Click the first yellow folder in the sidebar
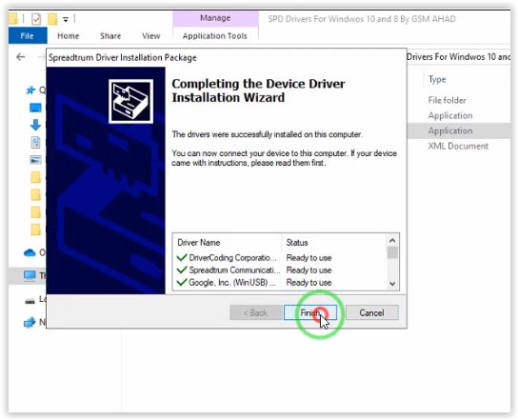Screen dimensions: 518x420 click(35, 177)
